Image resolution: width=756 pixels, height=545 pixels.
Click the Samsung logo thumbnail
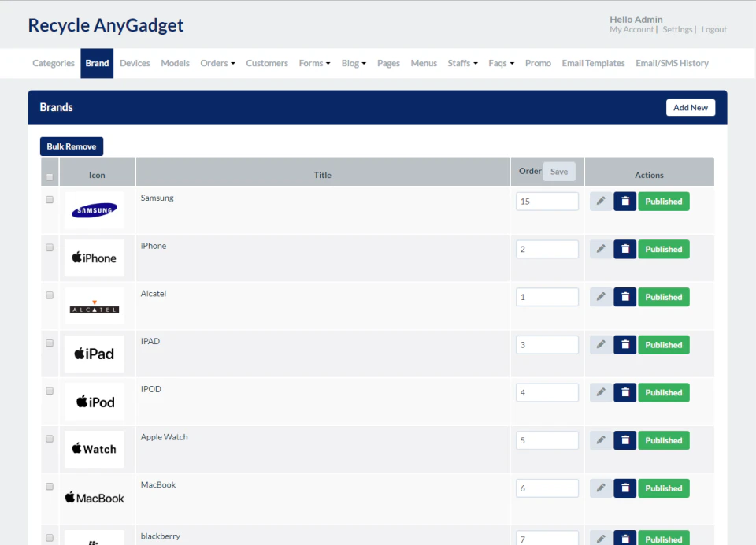tap(94, 210)
